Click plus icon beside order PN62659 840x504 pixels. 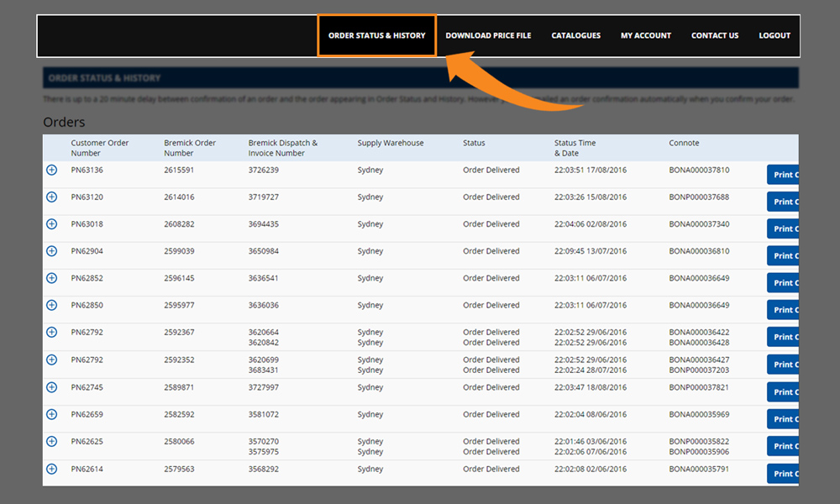51,414
